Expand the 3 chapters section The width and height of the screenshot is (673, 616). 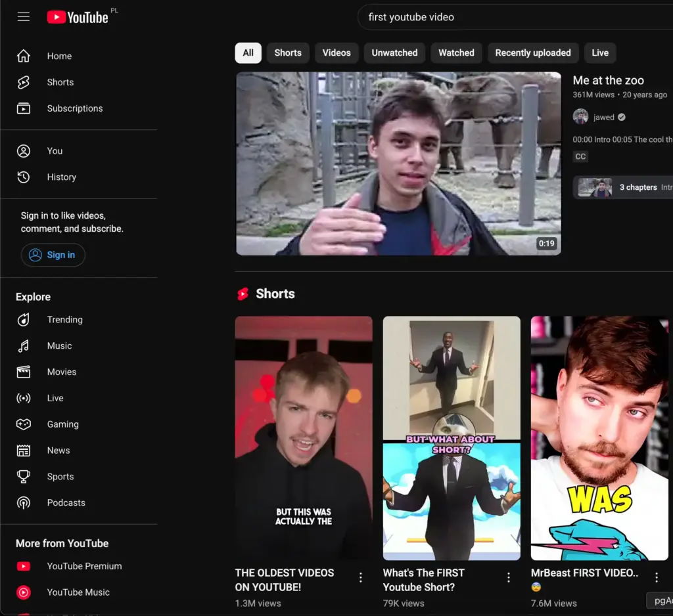pyautogui.click(x=623, y=187)
